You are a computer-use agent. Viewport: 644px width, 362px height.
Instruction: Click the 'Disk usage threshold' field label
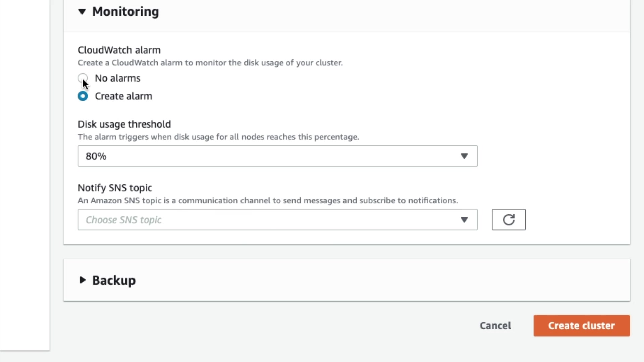[124, 124]
